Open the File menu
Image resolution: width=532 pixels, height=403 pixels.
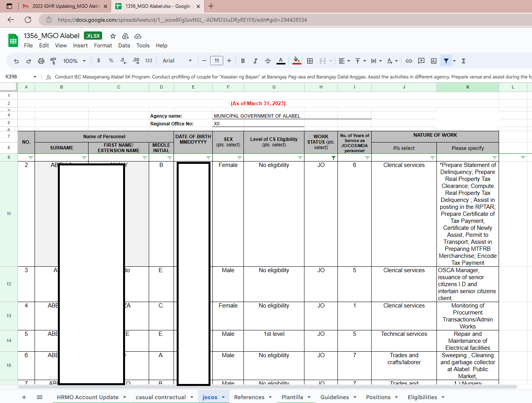(x=28, y=45)
